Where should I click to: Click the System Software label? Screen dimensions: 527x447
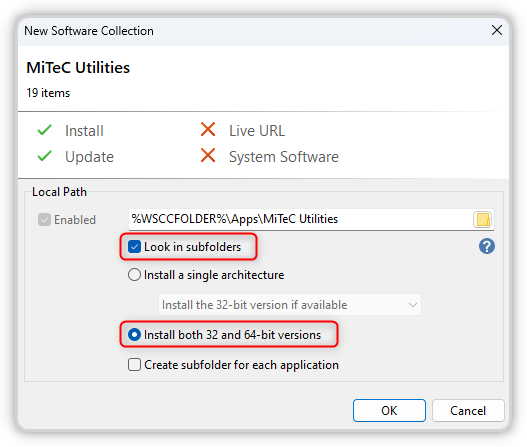click(x=284, y=157)
